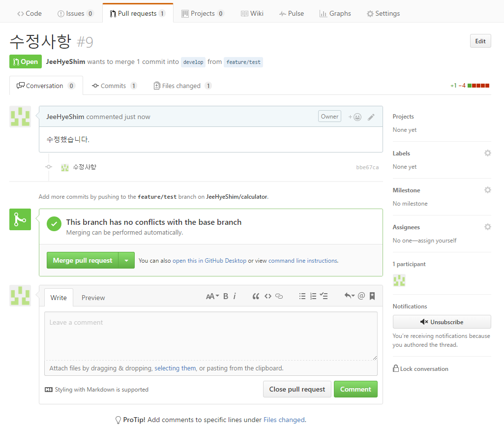The height and width of the screenshot is (426, 504).
Task: Mention a user with the @ icon
Action: click(x=361, y=296)
